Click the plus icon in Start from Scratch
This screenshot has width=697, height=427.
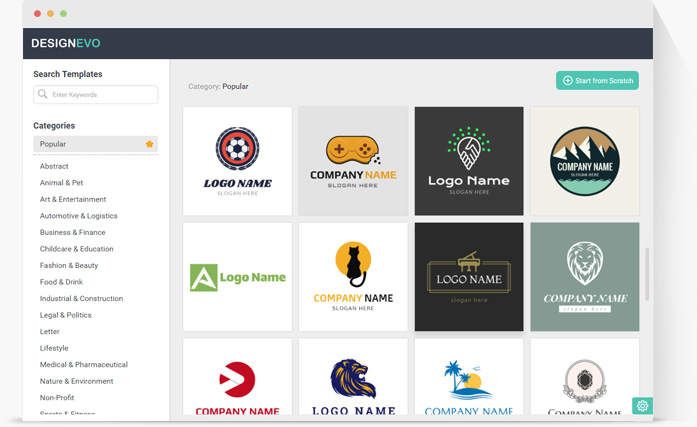(x=567, y=81)
